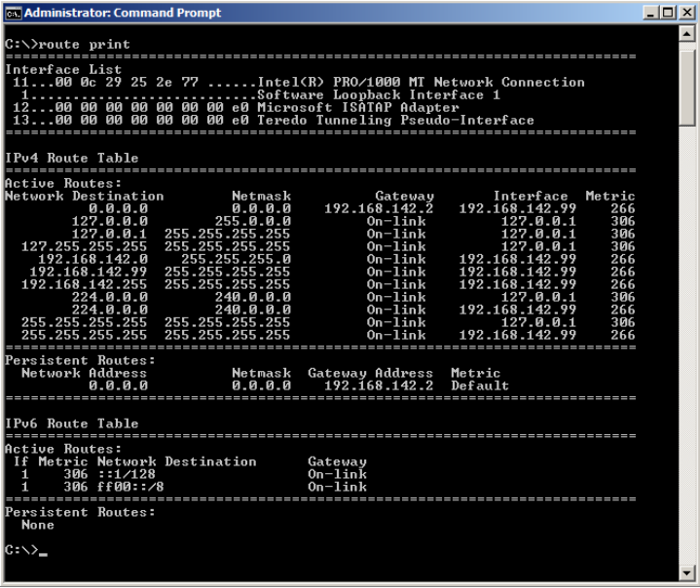Click the 'route print' command text
The image size is (700, 588).
coord(84,44)
